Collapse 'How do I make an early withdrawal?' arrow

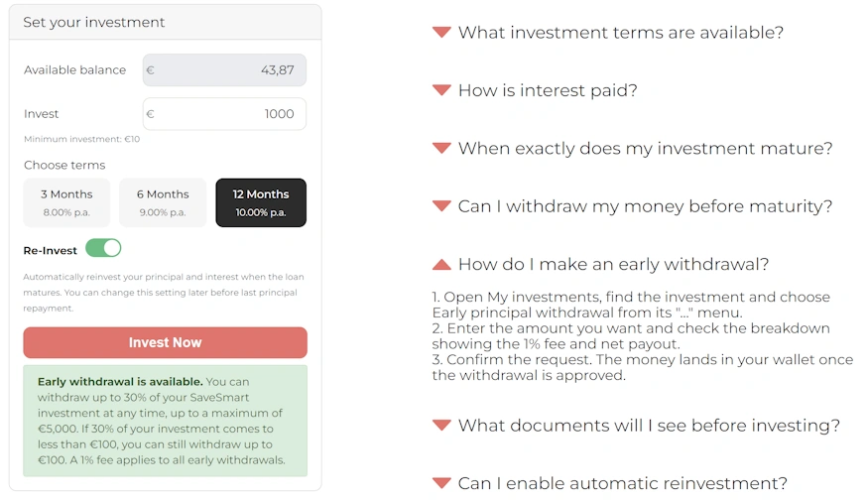[441, 264]
